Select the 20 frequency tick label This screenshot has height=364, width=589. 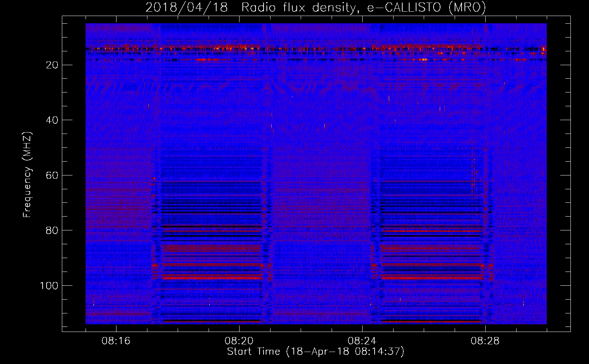point(52,65)
